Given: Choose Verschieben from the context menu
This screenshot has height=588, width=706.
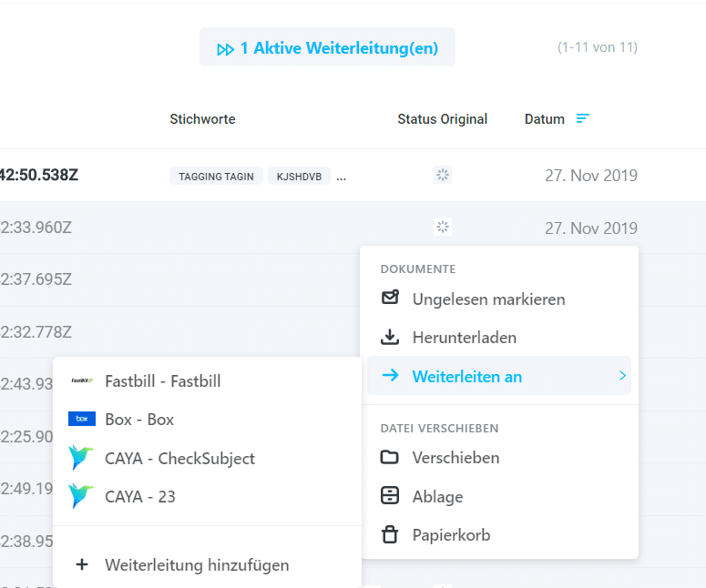Looking at the screenshot, I should click(499, 458).
